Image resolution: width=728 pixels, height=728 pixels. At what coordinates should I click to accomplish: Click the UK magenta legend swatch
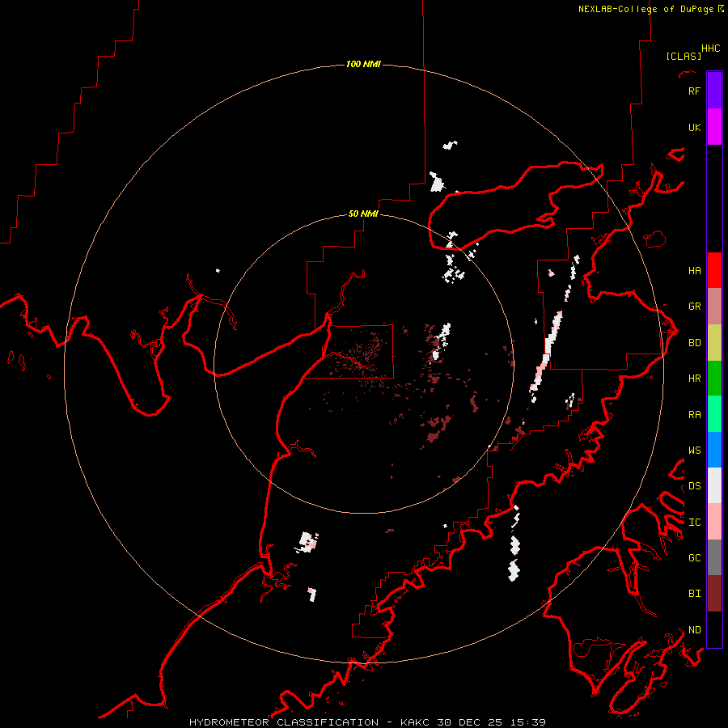(x=714, y=127)
